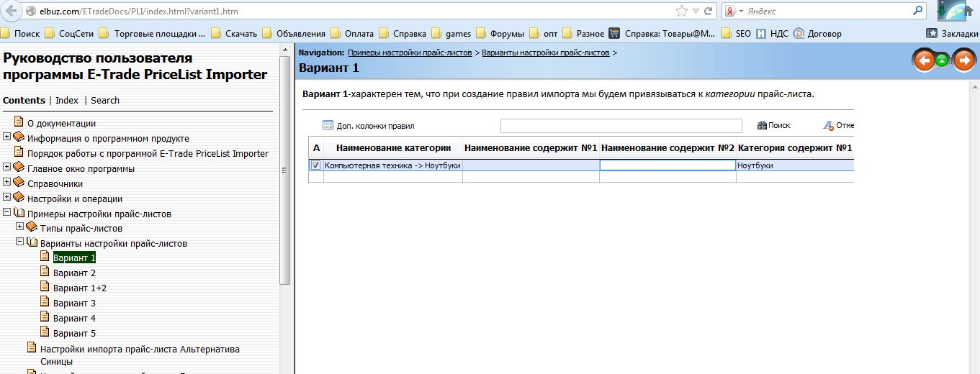This screenshot has height=374, width=980.
Task: Expand Настройки и операции node
Action: pyautogui.click(x=7, y=198)
